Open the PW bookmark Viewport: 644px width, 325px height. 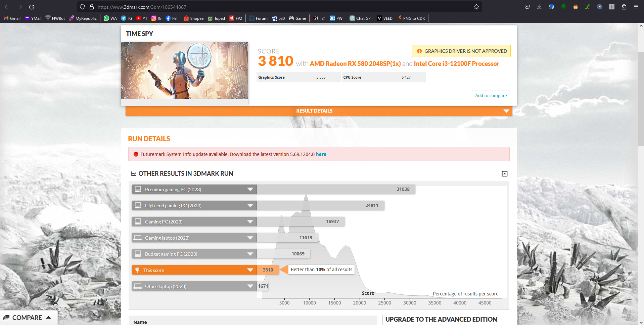336,18
